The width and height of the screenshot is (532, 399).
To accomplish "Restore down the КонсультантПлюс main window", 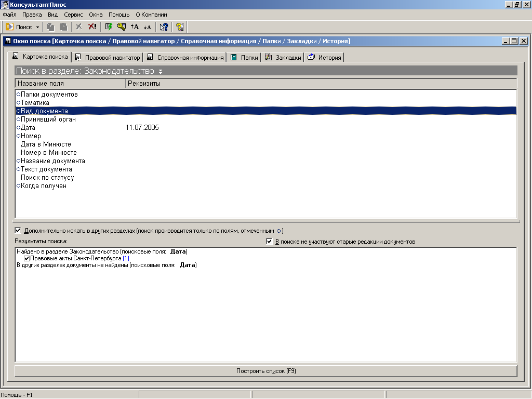I will (x=517, y=4).
